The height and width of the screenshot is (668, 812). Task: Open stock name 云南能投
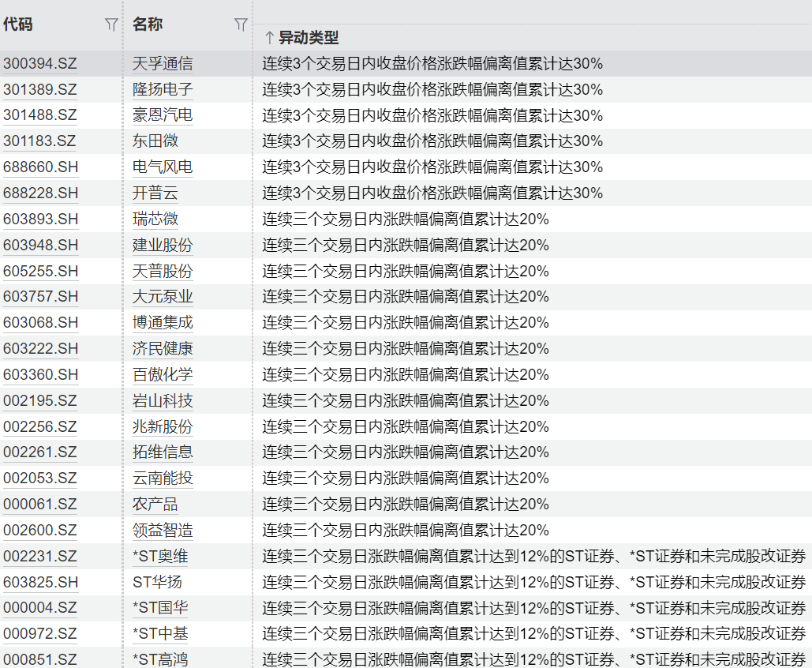pyautogui.click(x=163, y=478)
